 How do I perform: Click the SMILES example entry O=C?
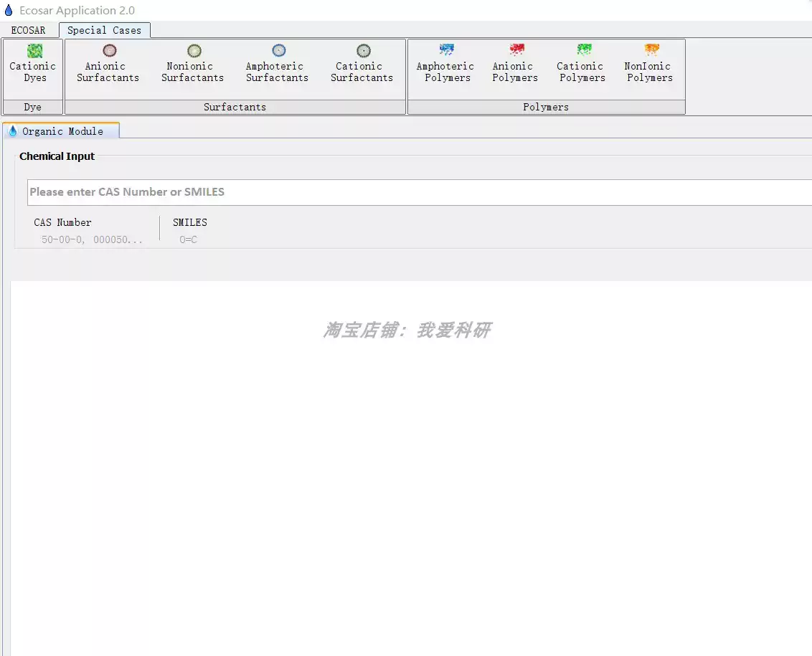187,239
